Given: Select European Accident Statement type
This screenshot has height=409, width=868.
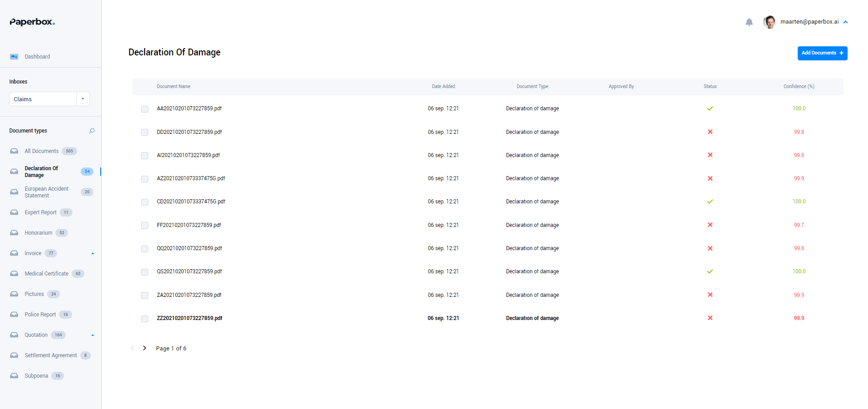Looking at the screenshot, I should (x=46, y=192).
